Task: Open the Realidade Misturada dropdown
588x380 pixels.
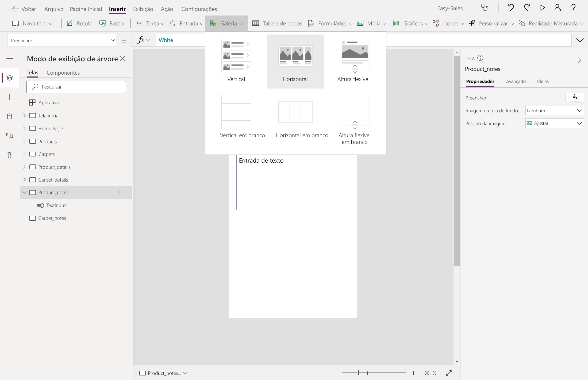Action: tap(551, 24)
